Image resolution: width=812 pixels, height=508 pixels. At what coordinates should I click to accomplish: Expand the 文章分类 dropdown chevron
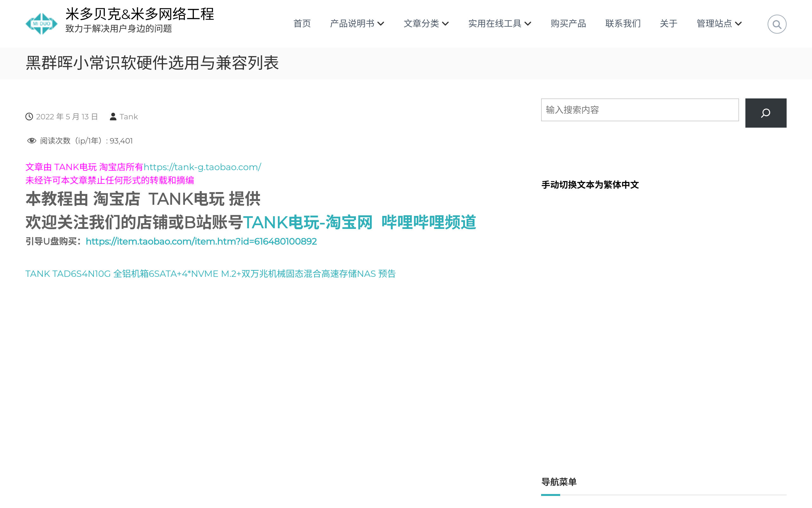[445, 23]
